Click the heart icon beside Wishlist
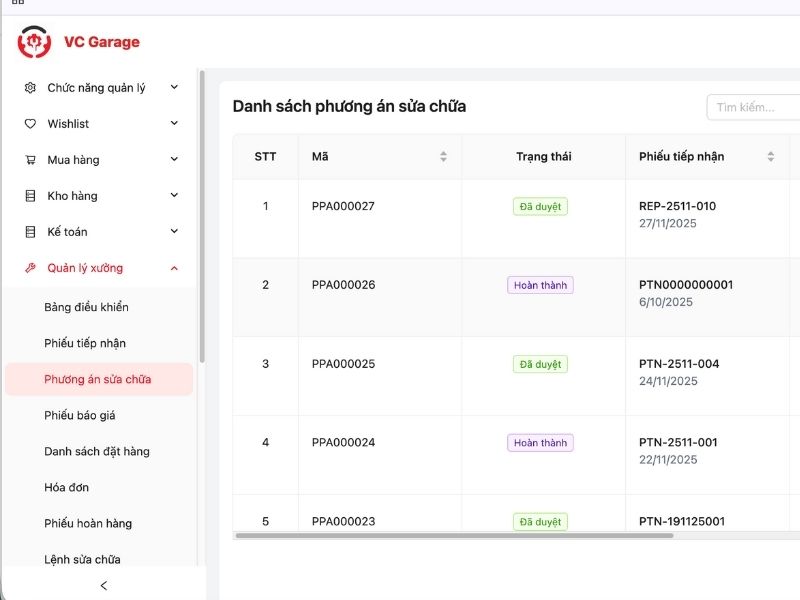 [x=30, y=124]
